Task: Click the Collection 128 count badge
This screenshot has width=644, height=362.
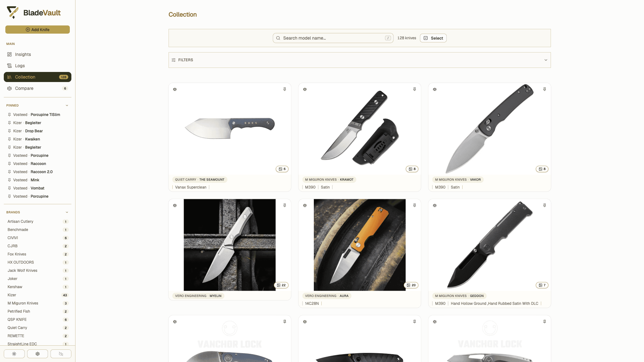Action: pyautogui.click(x=64, y=77)
